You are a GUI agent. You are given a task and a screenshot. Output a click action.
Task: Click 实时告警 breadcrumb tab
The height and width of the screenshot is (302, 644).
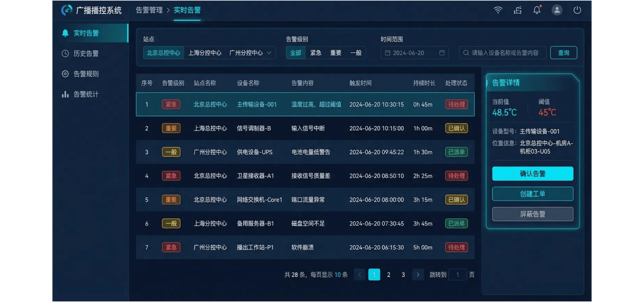(x=187, y=10)
